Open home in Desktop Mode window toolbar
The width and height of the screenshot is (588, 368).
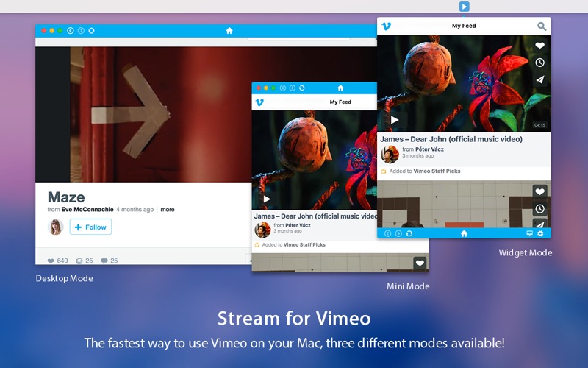click(x=229, y=31)
